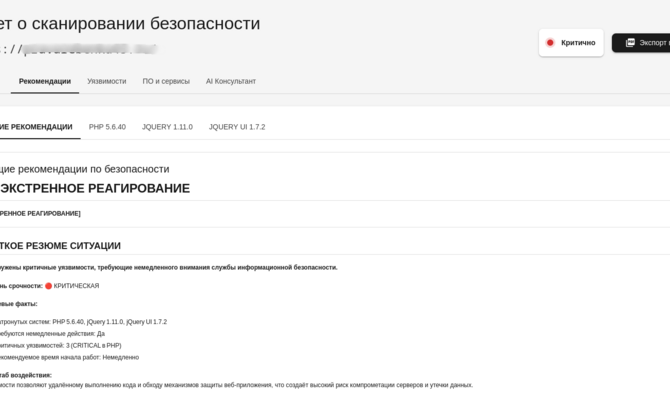Click the line reading 3 (CRITICAL в PHP)
The image size is (670, 400).
click(61, 345)
